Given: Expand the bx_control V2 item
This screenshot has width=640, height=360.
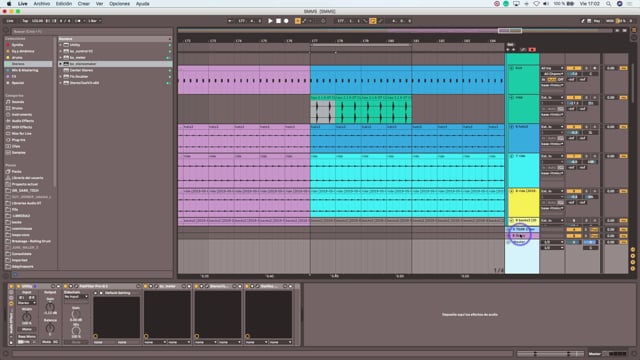Looking at the screenshot, I should click(x=60, y=51).
